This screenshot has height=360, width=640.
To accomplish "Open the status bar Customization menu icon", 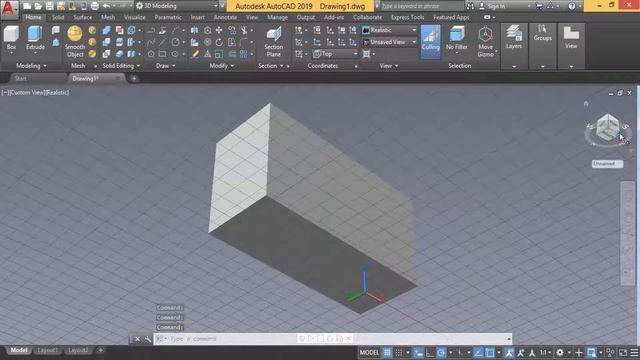I will pyautogui.click(x=634, y=352).
